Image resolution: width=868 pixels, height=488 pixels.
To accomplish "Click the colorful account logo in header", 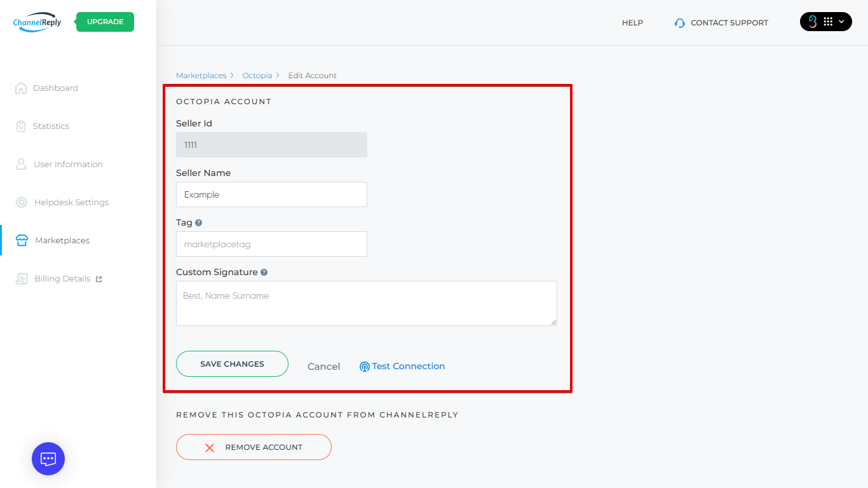I will pos(812,22).
